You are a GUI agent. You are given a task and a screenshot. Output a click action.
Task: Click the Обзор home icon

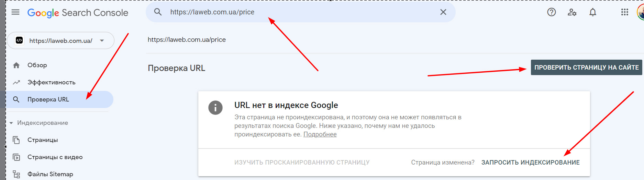pyautogui.click(x=16, y=65)
